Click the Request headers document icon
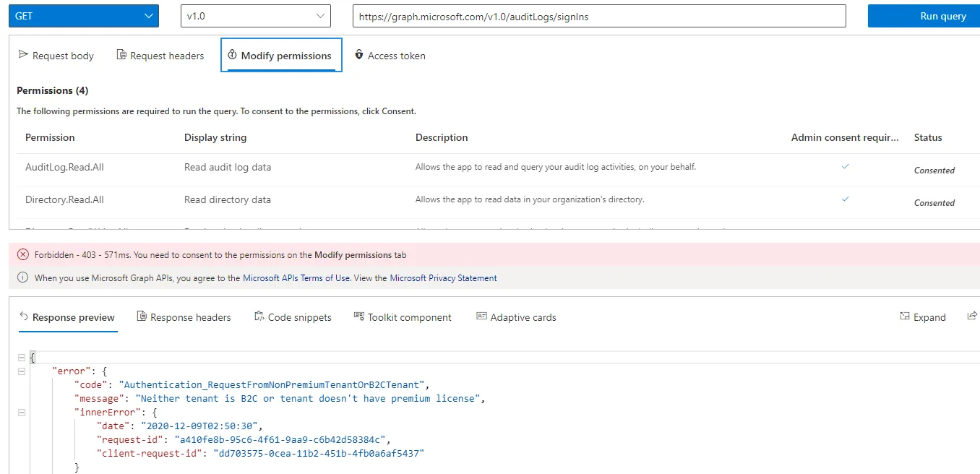980x474 pixels. [121, 55]
